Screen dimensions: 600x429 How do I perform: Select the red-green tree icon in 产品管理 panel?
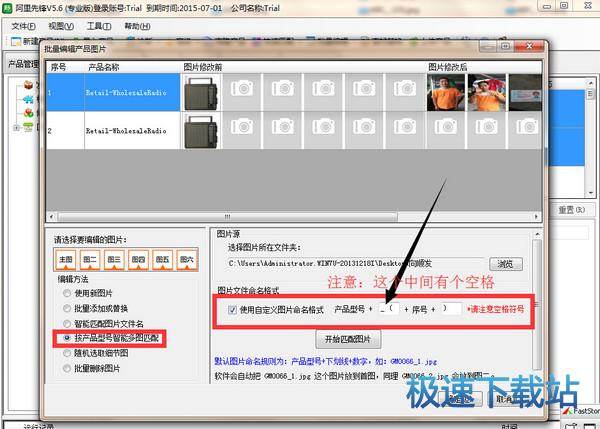point(29,113)
